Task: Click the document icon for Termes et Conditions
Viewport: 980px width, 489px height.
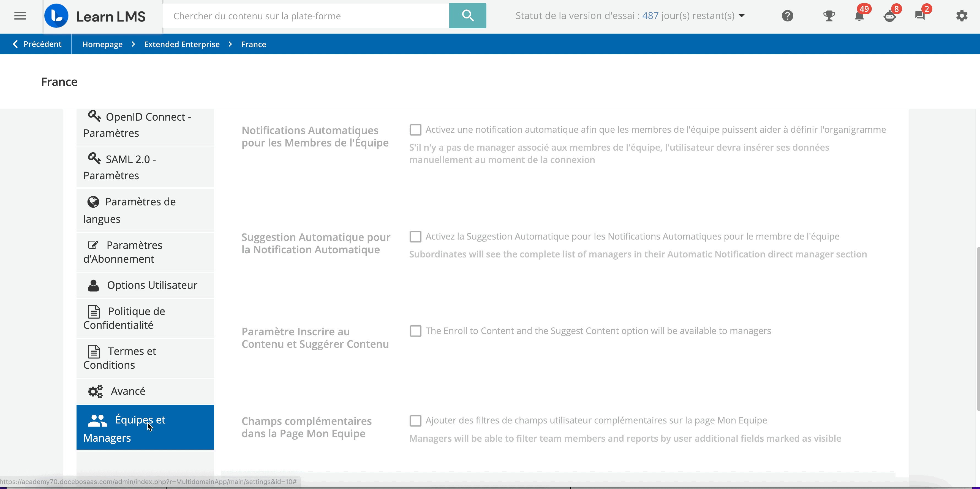Action: (x=94, y=351)
